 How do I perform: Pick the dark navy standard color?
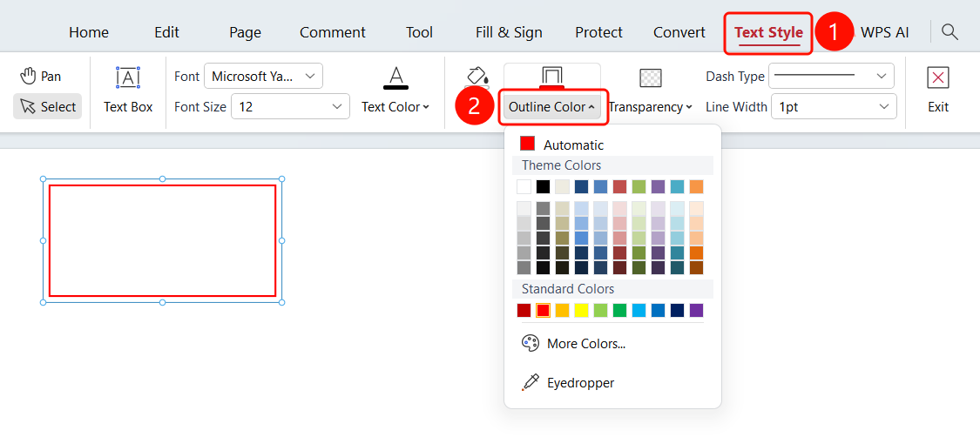[x=677, y=310]
